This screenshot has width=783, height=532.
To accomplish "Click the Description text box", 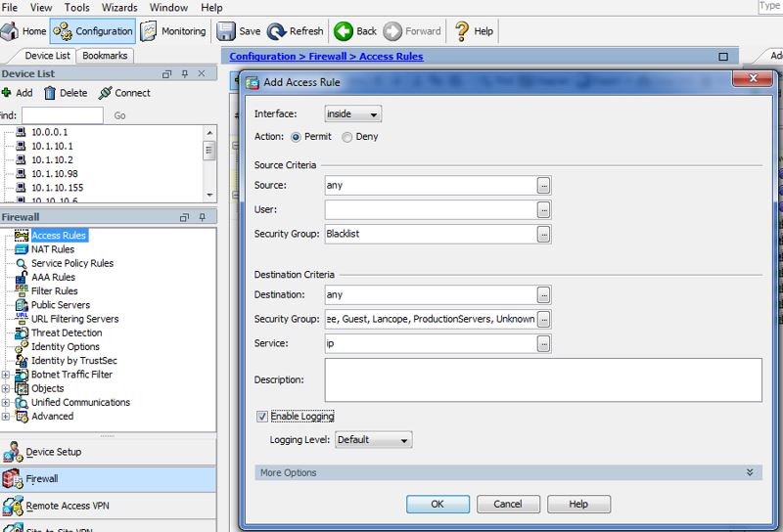I will (x=543, y=379).
